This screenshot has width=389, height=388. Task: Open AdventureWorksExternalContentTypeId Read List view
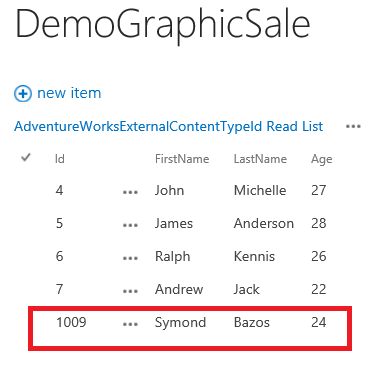pyautogui.click(x=168, y=127)
